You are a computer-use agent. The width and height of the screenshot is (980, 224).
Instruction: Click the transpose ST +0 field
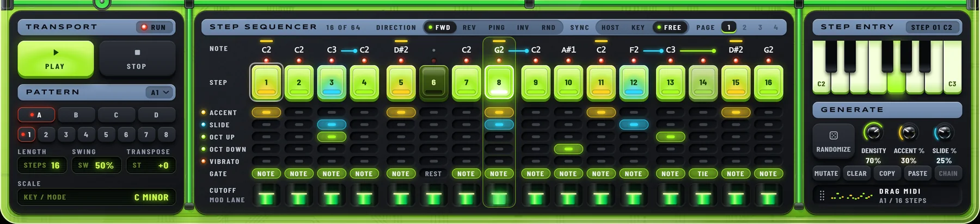tap(151, 165)
